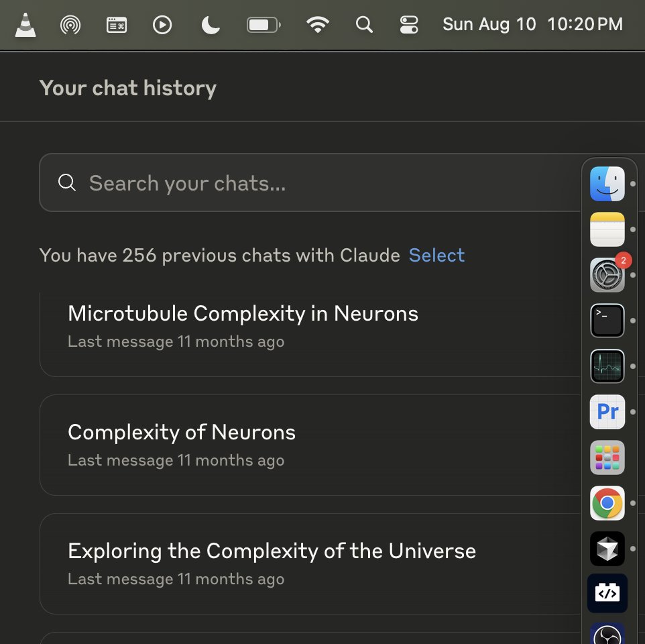Screen dimensions: 645x644
Task: Open the VLC cone menu bar icon
Action: tap(25, 25)
